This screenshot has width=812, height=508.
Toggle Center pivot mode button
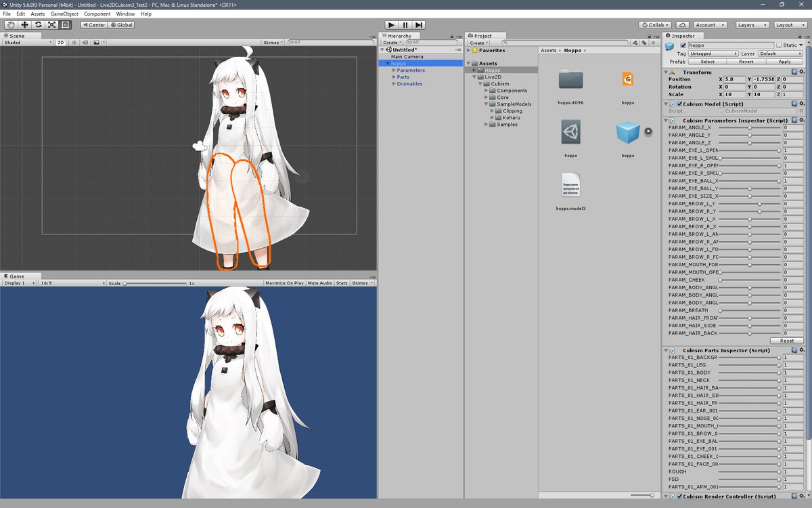pyautogui.click(x=93, y=25)
